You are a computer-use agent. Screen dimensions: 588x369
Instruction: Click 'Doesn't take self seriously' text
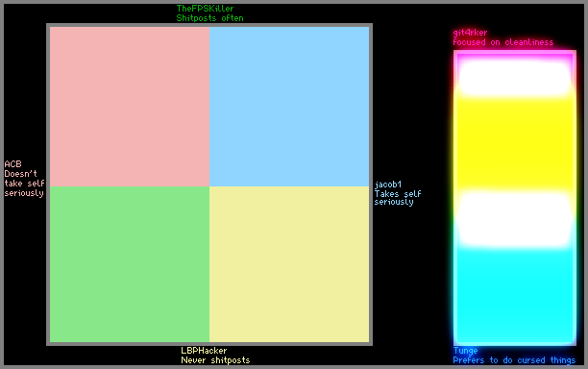click(x=24, y=184)
